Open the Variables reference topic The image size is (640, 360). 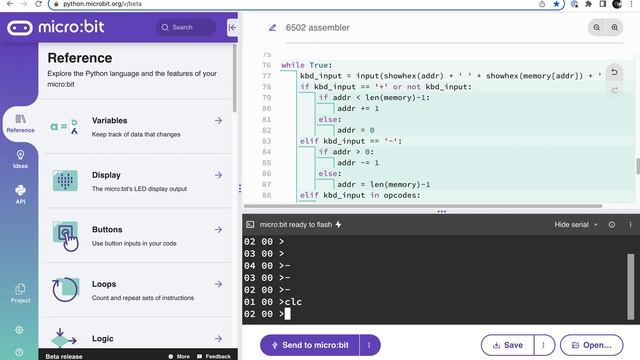137,127
